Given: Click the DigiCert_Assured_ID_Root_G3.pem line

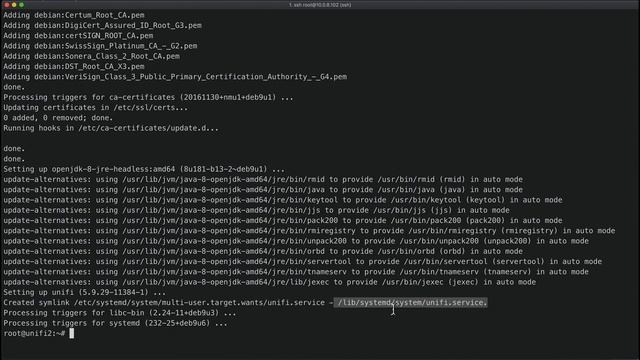Looking at the screenshot, I should pyautogui.click(x=102, y=25).
